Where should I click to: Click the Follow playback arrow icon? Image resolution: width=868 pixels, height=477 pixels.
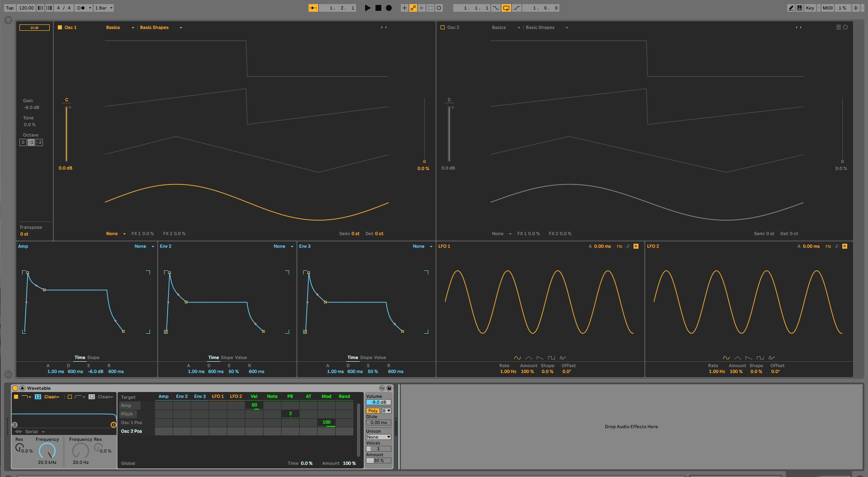coord(313,8)
